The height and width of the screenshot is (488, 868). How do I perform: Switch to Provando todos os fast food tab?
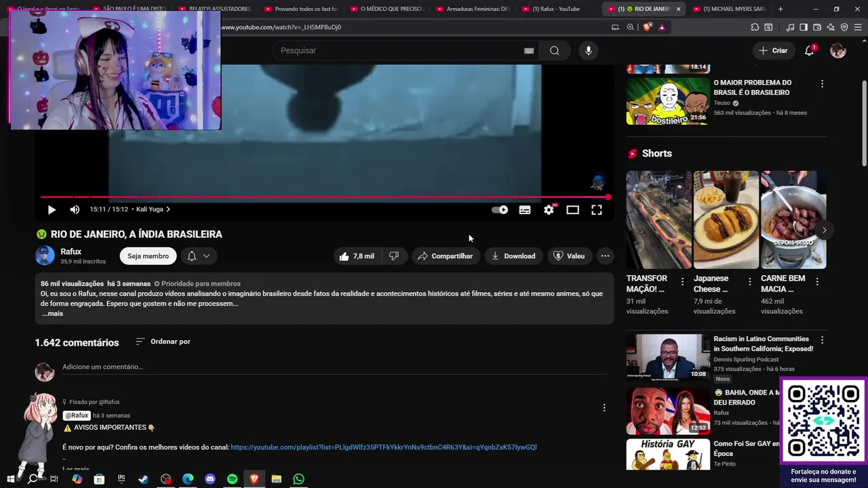point(300,9)
